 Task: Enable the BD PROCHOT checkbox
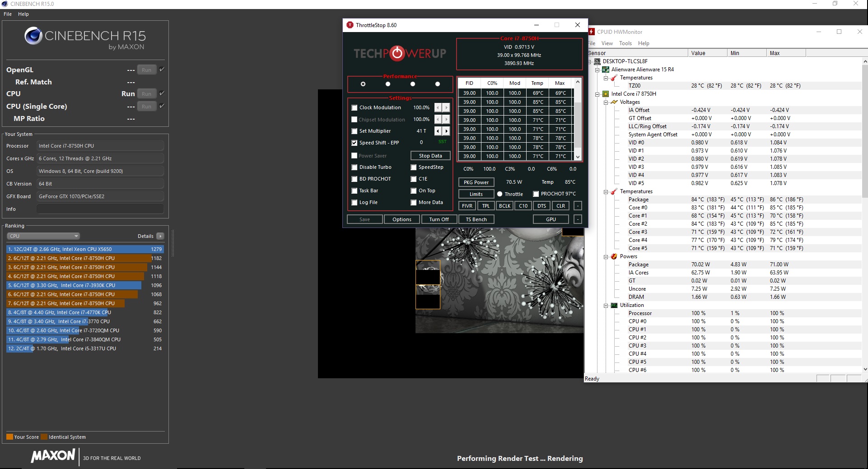pos(355,179)
